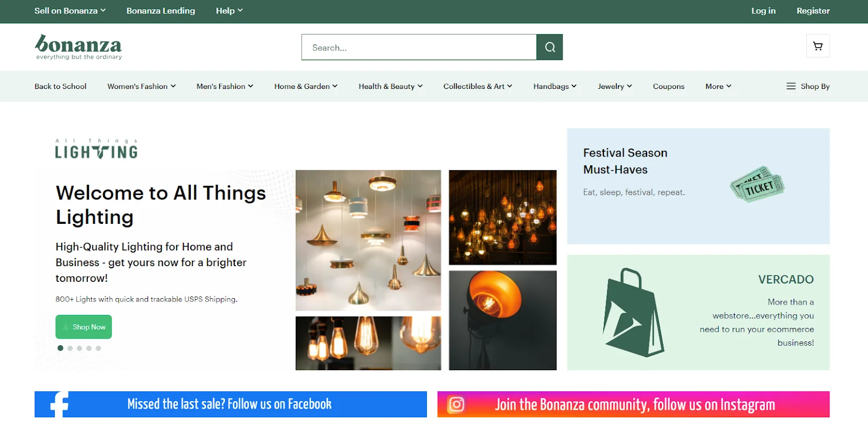
Task: Expand the Women's Fashion dropdown
Action: click(141, 86)
